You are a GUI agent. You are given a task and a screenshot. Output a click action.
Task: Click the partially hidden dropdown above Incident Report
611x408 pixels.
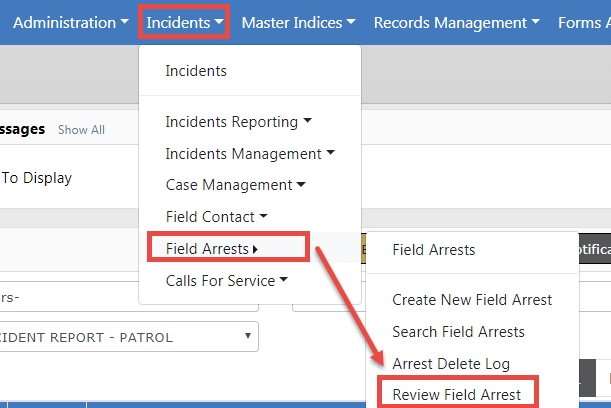pyautogui.click(x=130, y=296)
